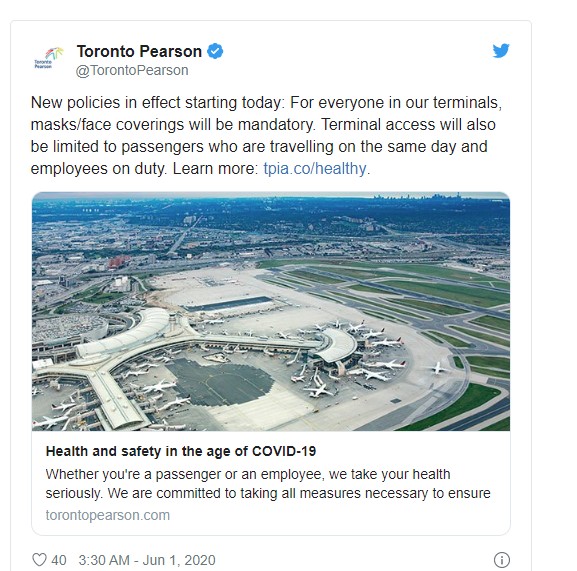Like the tweet with the heart icon
Viewport: 577px width, 571px height.
coord(39,560)
